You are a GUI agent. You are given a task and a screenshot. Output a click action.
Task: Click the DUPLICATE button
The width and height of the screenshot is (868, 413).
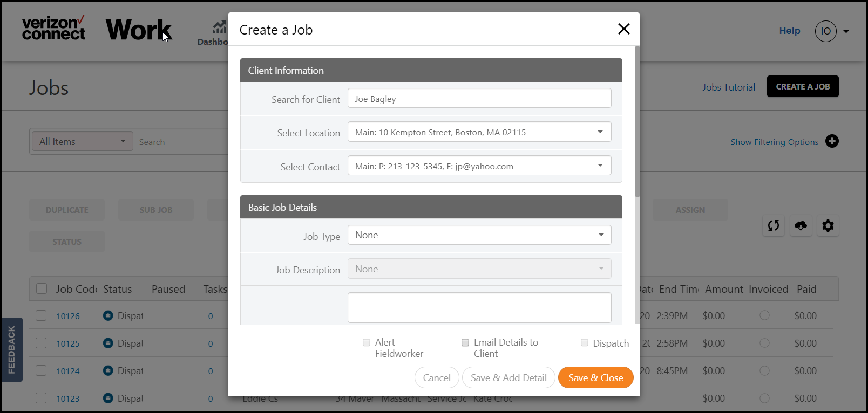pyautogui.click(x=67, y=210)
